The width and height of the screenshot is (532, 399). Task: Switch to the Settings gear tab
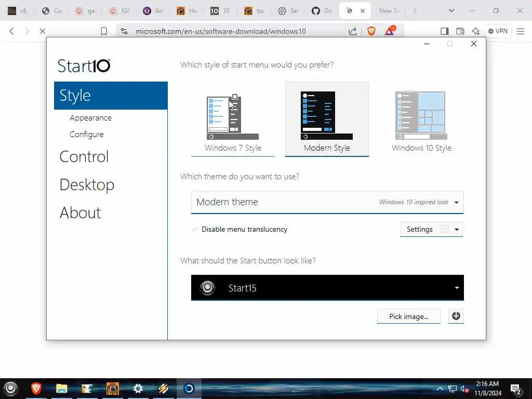point(288,11)
